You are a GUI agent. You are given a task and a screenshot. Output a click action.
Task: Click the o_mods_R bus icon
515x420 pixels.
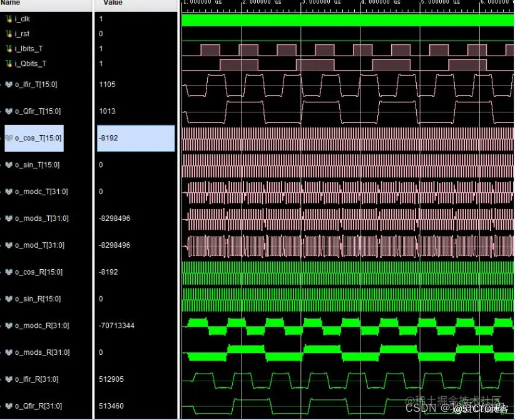(x=9, y=352)
